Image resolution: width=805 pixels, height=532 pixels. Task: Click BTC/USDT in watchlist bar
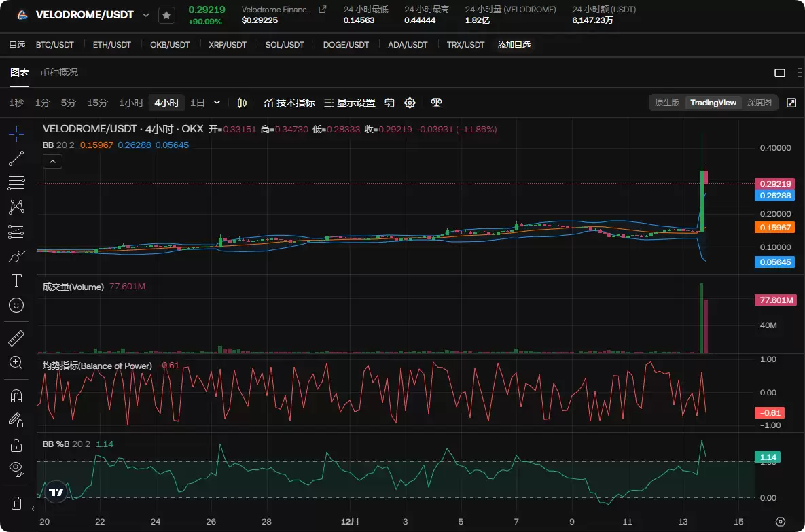pyautogui.click(x=54, y=45)
